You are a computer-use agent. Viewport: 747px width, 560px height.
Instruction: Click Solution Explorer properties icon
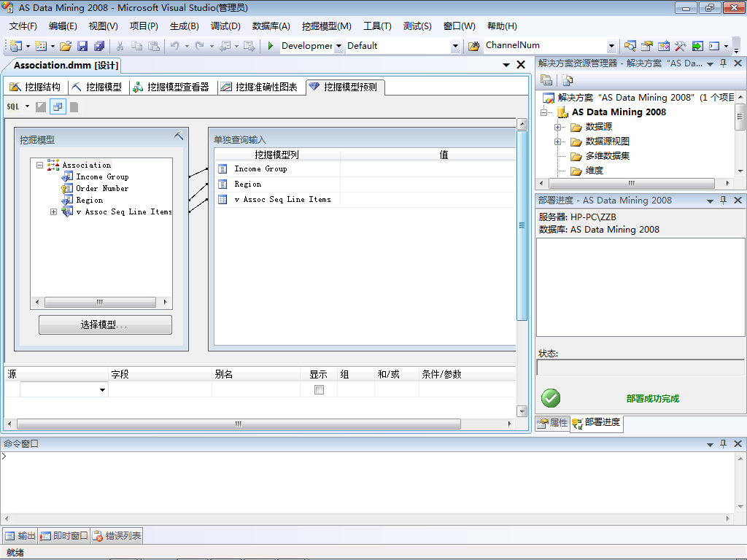point(546,80)
